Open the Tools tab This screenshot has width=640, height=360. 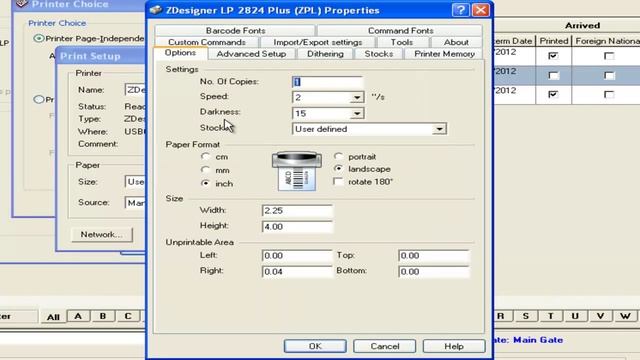[x=402, y=42]
